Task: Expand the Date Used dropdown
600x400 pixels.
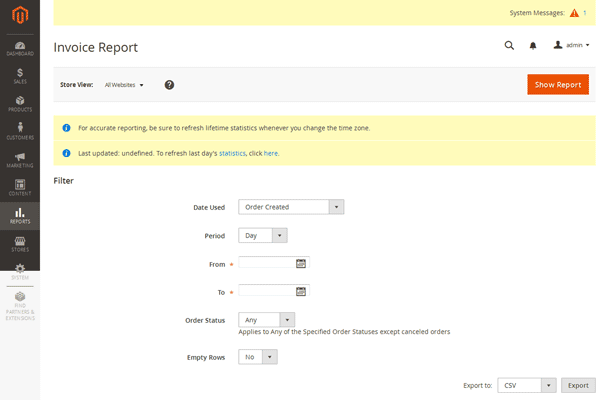Action: click(291, 207)
